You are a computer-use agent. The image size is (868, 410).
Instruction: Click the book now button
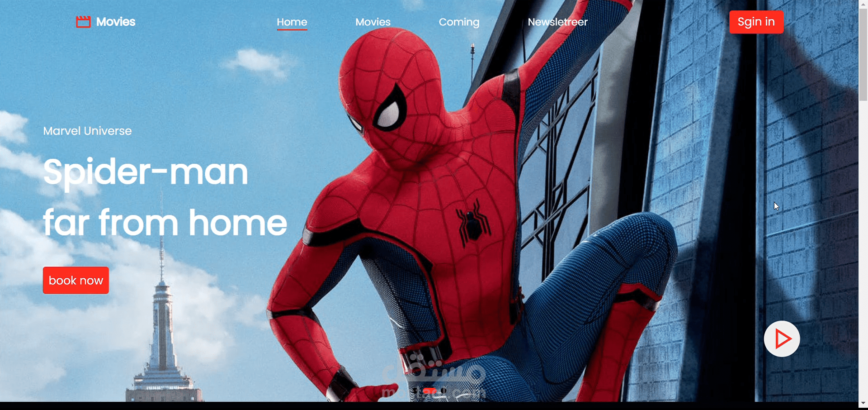coord(76,281)
